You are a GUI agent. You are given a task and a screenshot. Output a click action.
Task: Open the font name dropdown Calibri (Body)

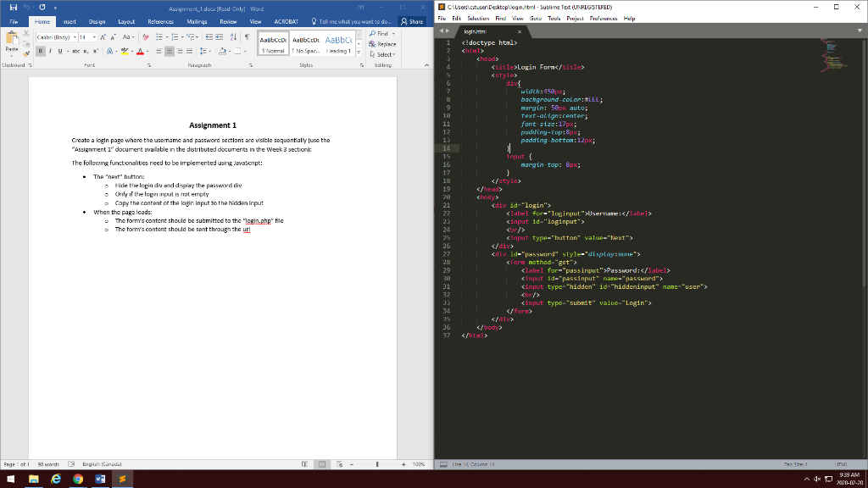(x=75, y=37)
